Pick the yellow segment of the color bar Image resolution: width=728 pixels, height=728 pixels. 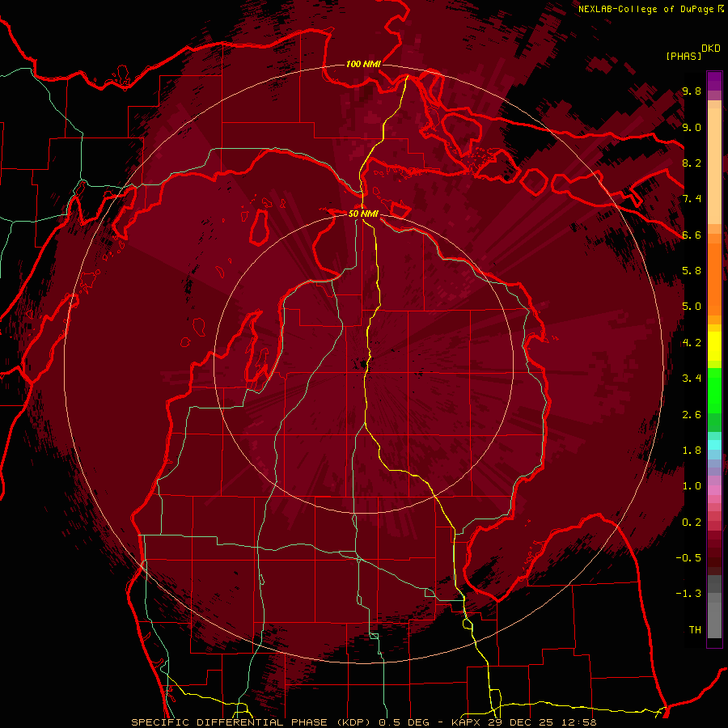(x=714, y=346)
